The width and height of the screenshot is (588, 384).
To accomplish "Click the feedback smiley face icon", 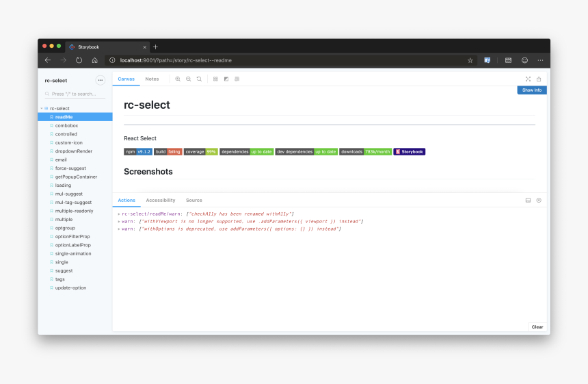I will tap(524, 60).
